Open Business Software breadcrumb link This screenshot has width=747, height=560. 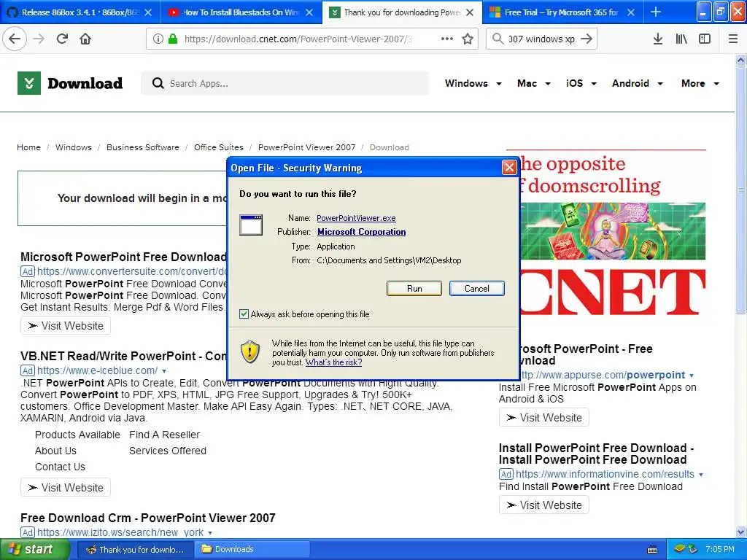click(142, 147)
